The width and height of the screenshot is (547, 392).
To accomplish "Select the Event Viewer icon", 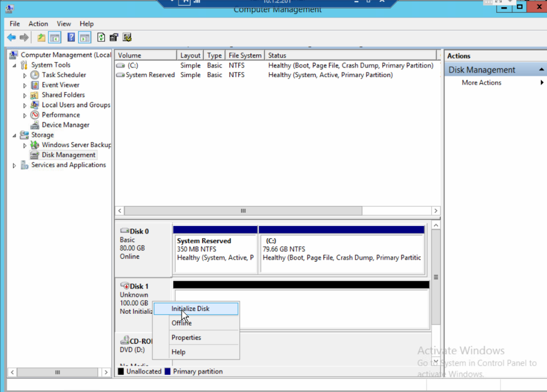I will pyautogui.click(x=35, y=85).
